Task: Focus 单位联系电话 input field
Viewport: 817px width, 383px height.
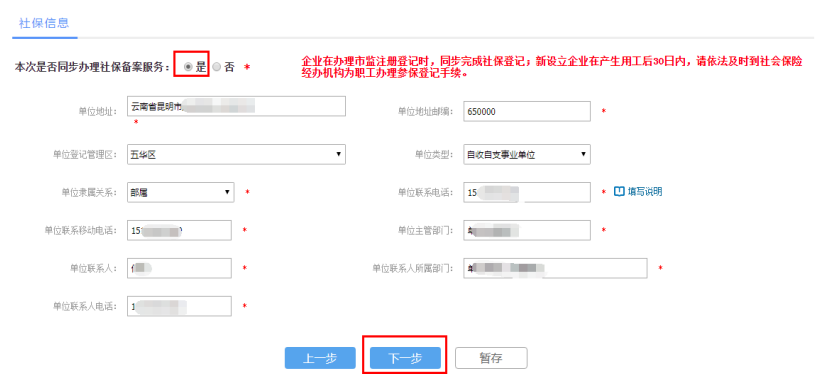Action: (527, 192)
